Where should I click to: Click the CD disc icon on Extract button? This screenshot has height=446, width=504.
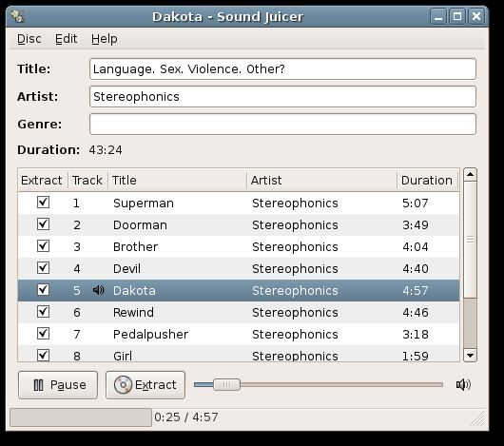click(x=123, y=384)
